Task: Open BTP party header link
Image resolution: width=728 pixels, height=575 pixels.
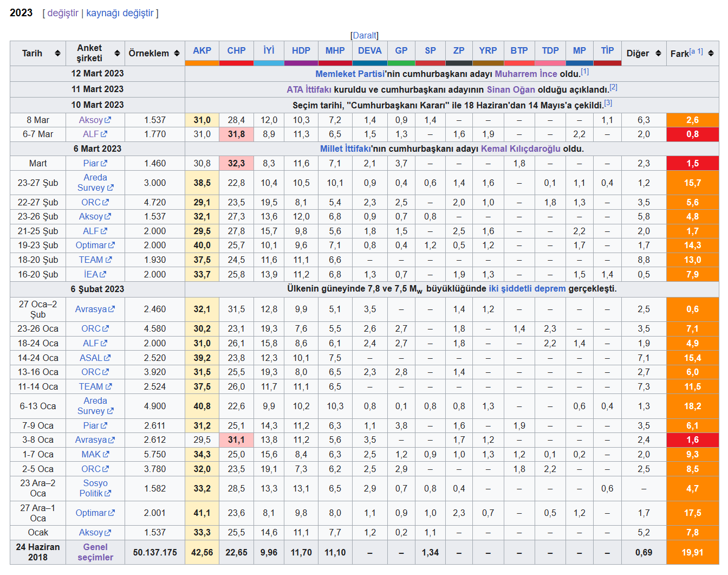Action: coord(519,50)
